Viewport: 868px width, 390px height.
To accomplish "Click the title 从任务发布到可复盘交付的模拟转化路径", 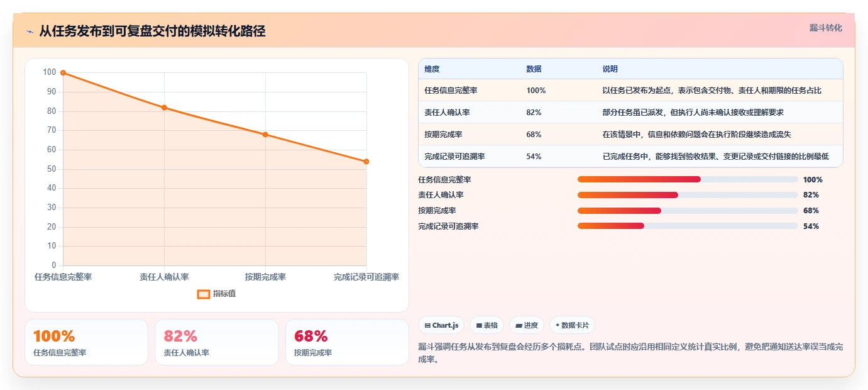I will (152, 31).
